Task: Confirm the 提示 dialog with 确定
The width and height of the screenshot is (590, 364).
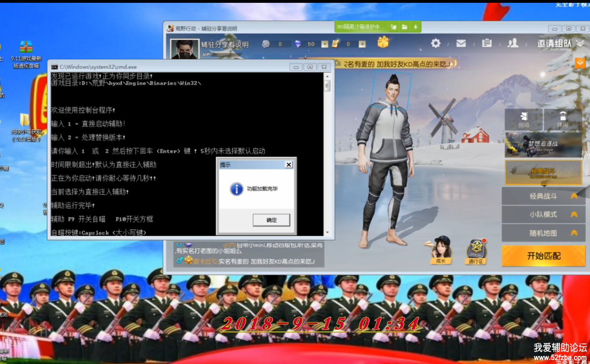Action: coord(271,220)
